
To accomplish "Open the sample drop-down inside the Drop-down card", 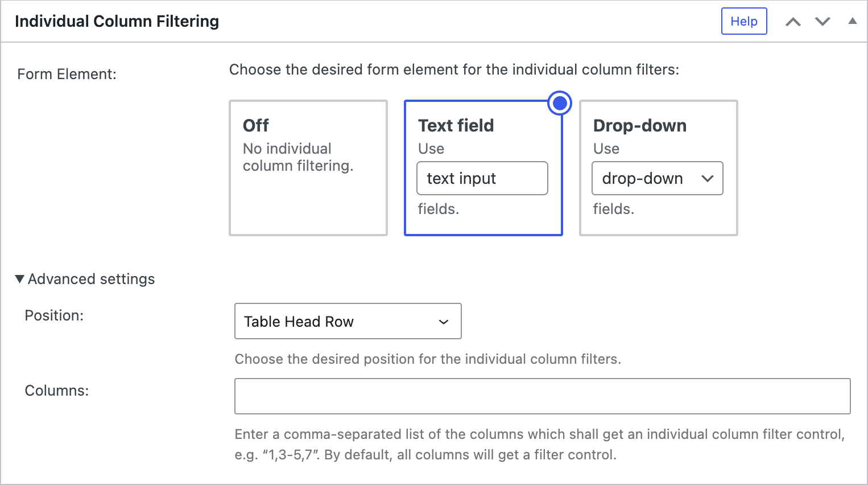I will pos(657,178).
